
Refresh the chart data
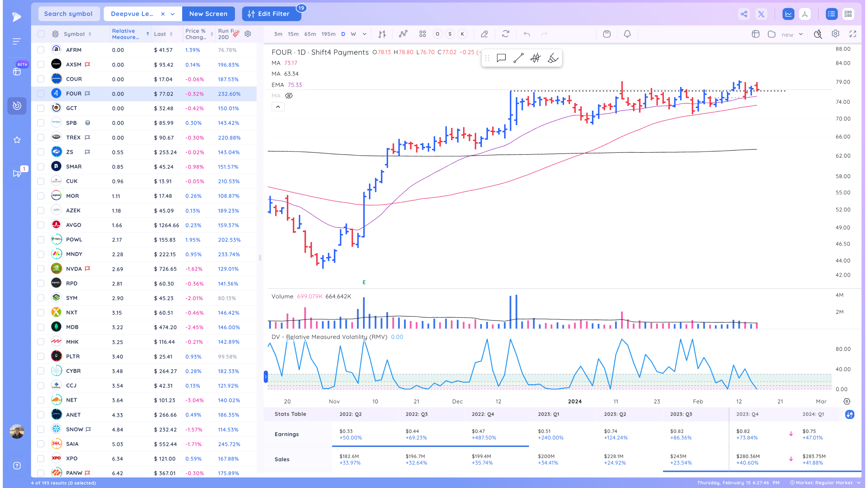coord(505,34)
